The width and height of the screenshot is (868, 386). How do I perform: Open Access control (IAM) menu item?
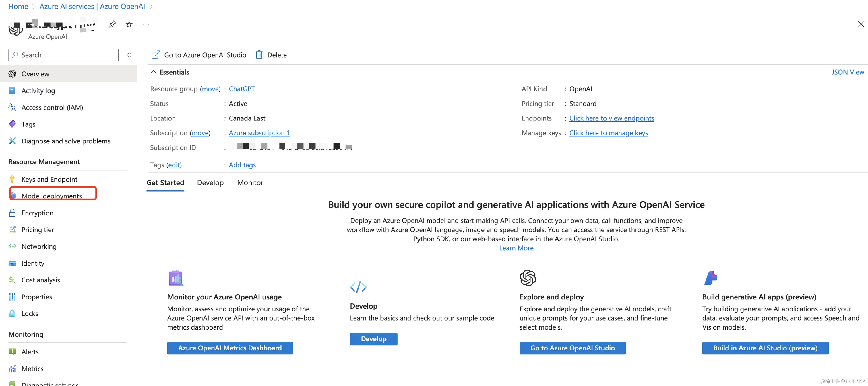(52, 107)
